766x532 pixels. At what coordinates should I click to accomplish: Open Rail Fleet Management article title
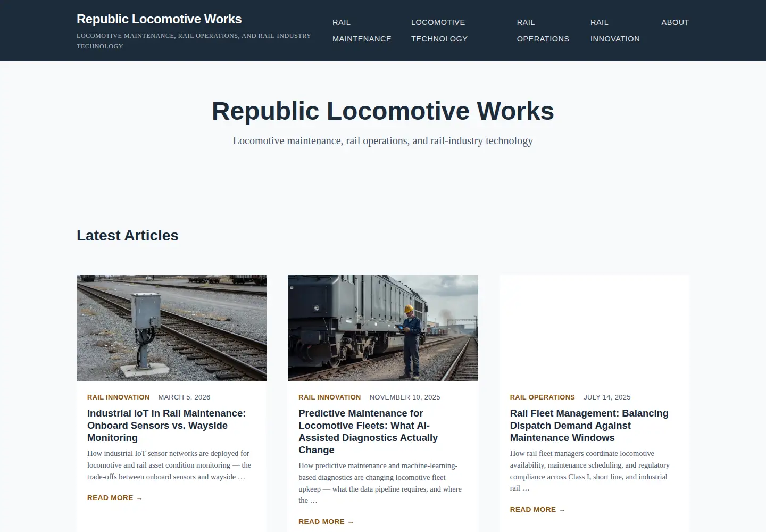click(x=589, y=426)
